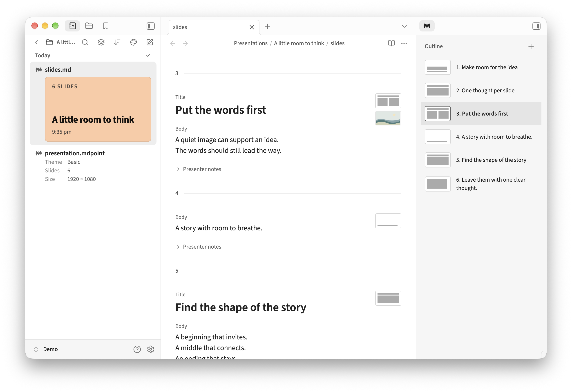
Task: Click the landscape image thumbnail
Action: 388,118
